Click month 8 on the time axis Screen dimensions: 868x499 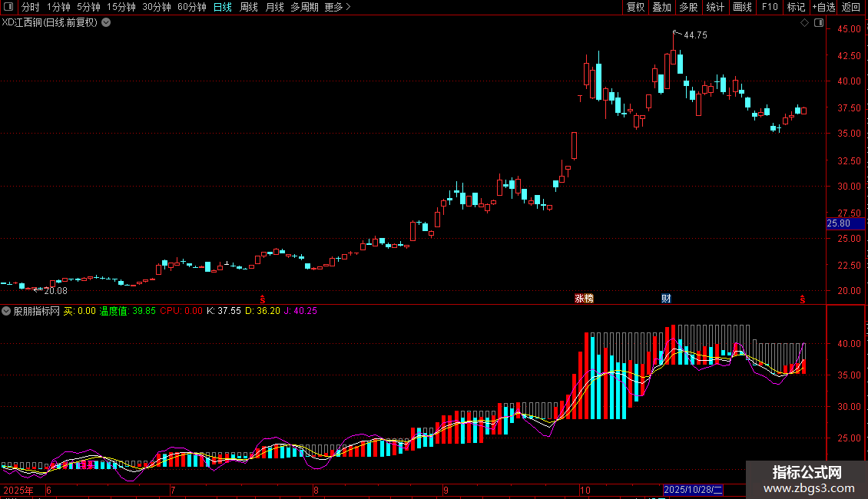[x=316, y=490]
